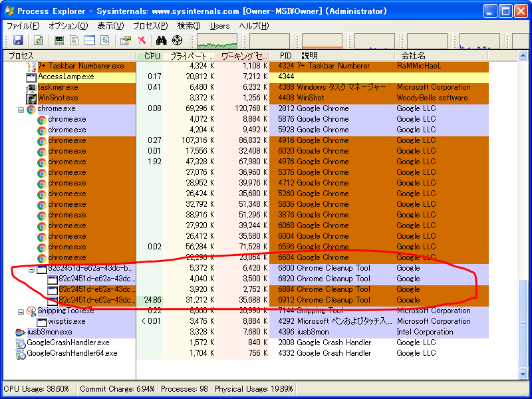532x399 pixels.
Task: Sort by the CPU column header
Action: [x=150, y=56]
